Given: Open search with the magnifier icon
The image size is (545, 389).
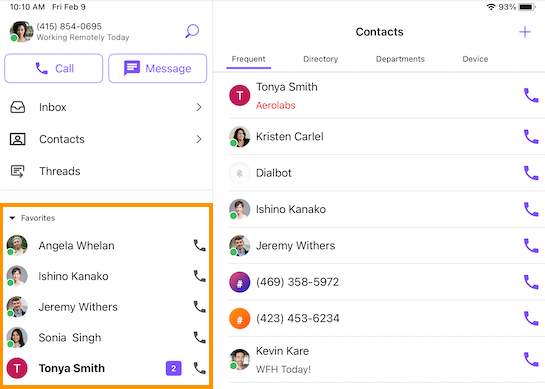Looking at the screenshot, I should (x=192, y=31).
